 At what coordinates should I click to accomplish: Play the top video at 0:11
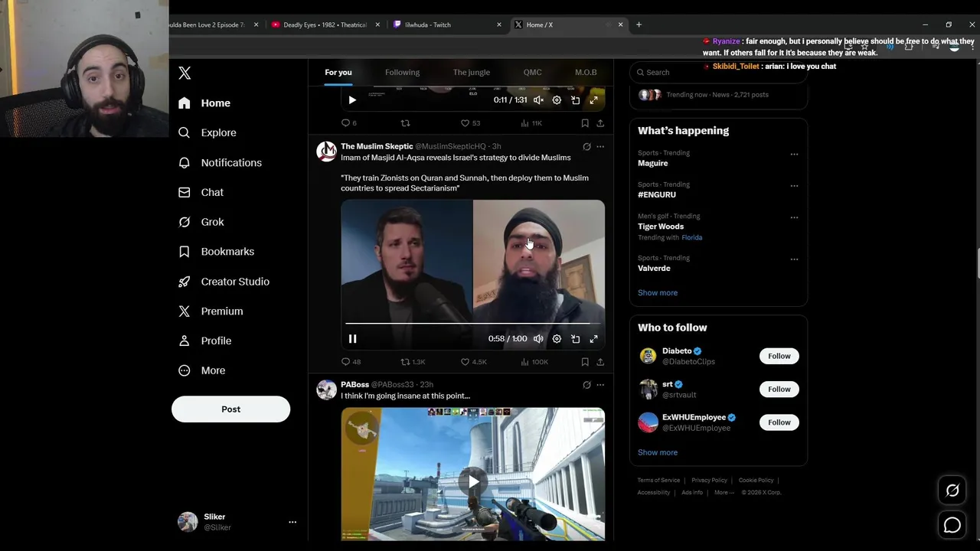pos(352,100)
